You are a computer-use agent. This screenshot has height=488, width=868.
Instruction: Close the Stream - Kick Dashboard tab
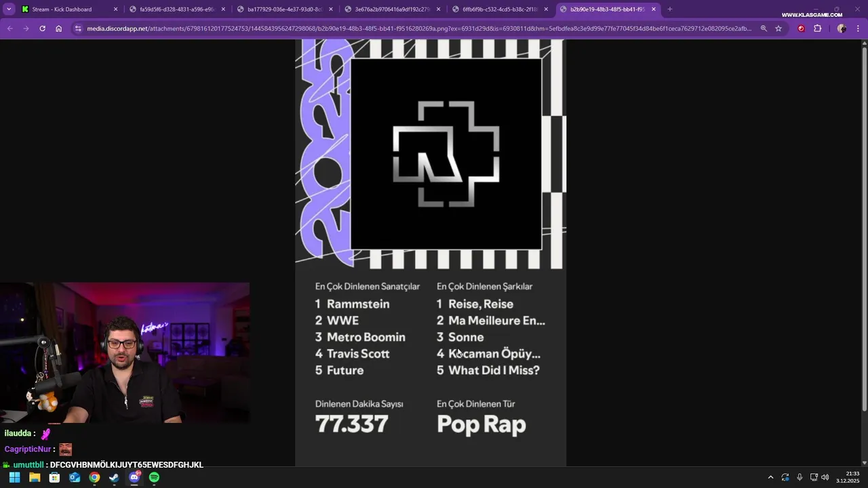pyautogui.click(x=115, y=9)
